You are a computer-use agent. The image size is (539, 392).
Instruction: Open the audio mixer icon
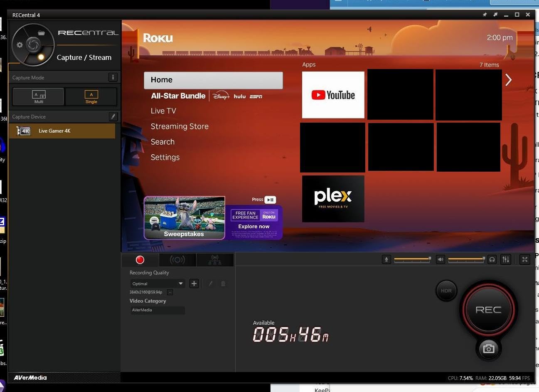[x=505, y=259]
